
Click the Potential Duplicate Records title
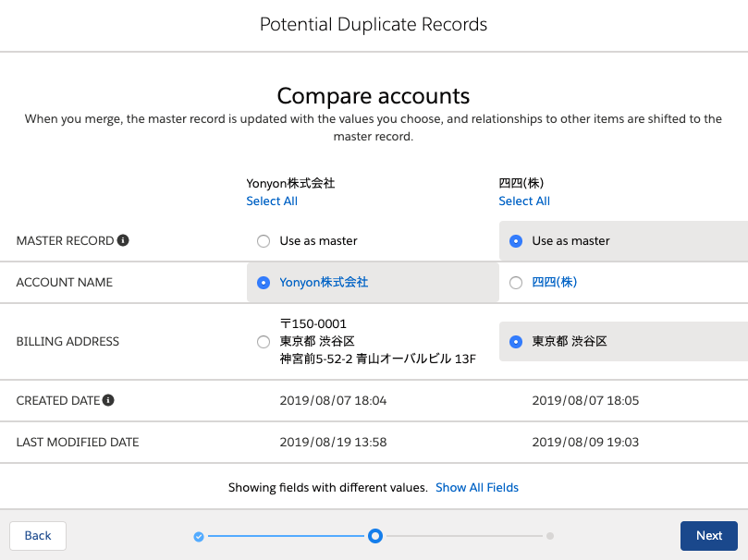tap(374, 24)
